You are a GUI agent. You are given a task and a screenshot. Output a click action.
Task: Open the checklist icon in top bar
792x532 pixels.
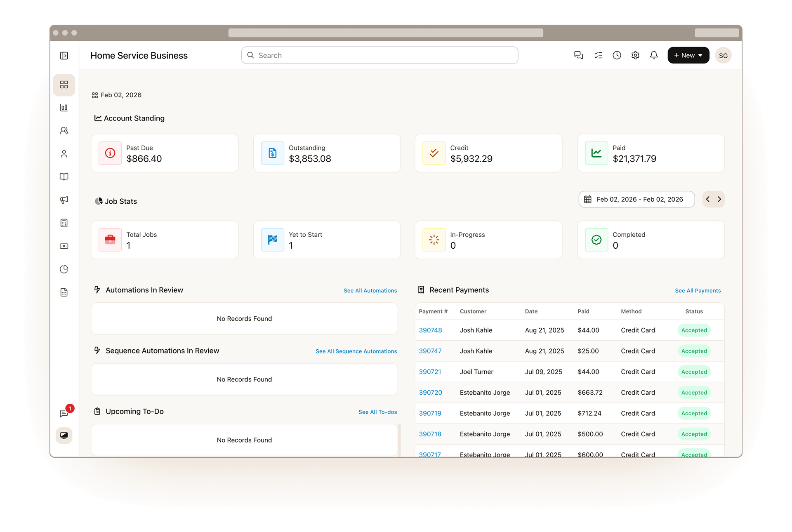[x=598, y=55]
